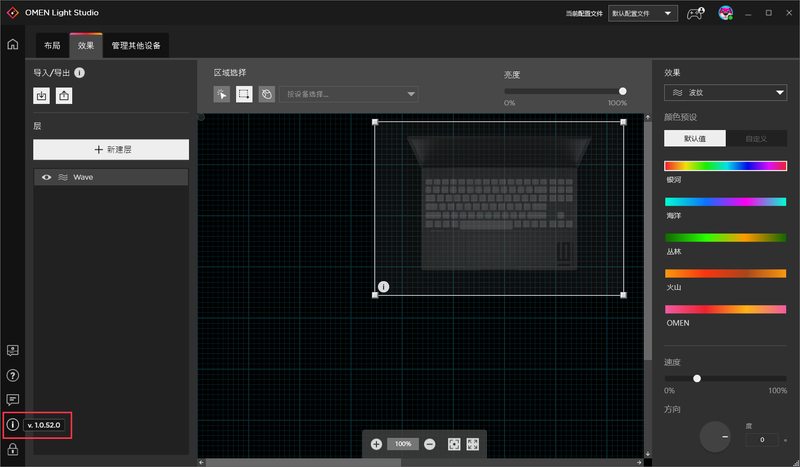Click the zoom in plus icon

click(376, 444)
